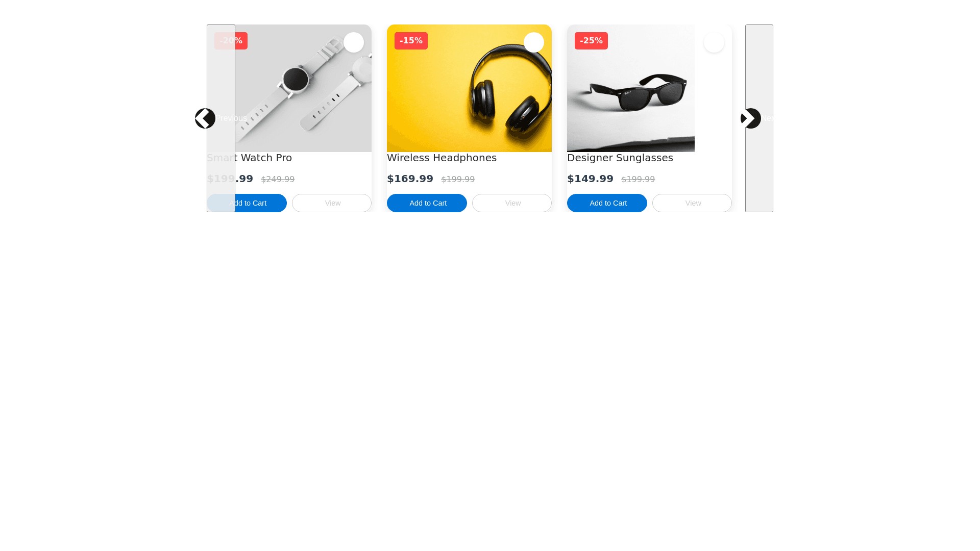Add Designer Sunglasses to cart

[x=607, y=203]
